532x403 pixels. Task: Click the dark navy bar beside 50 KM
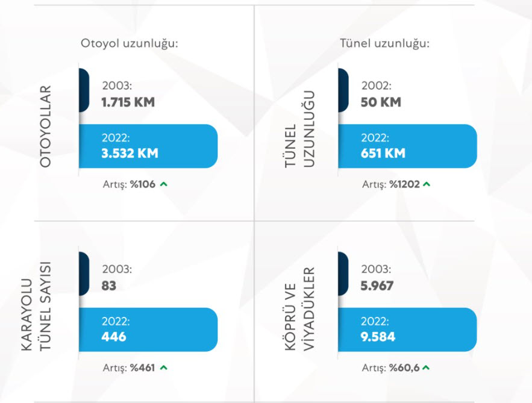[x=343, y=90]
